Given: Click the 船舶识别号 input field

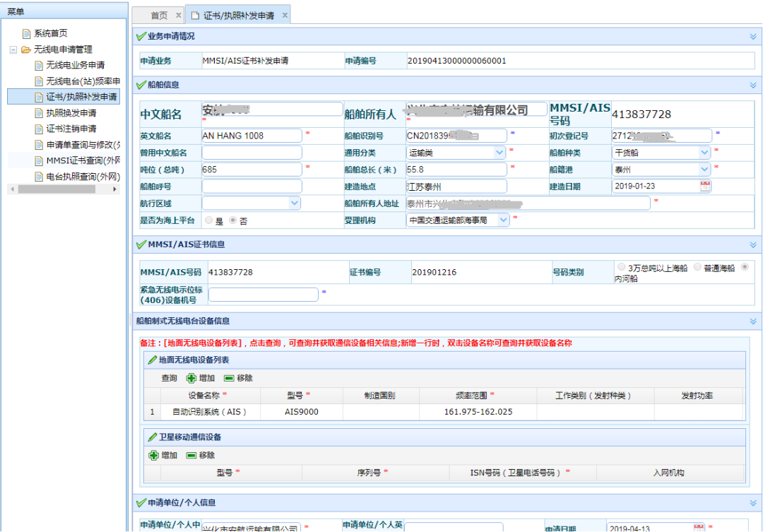Looking at the screenshot, I should (456, 136).
